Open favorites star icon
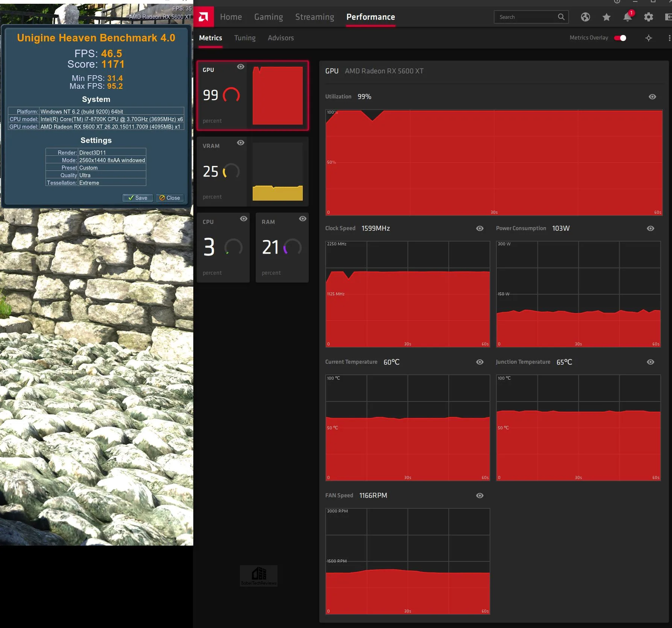The width and height of the screenshot is (672, 628). (606, 17)
